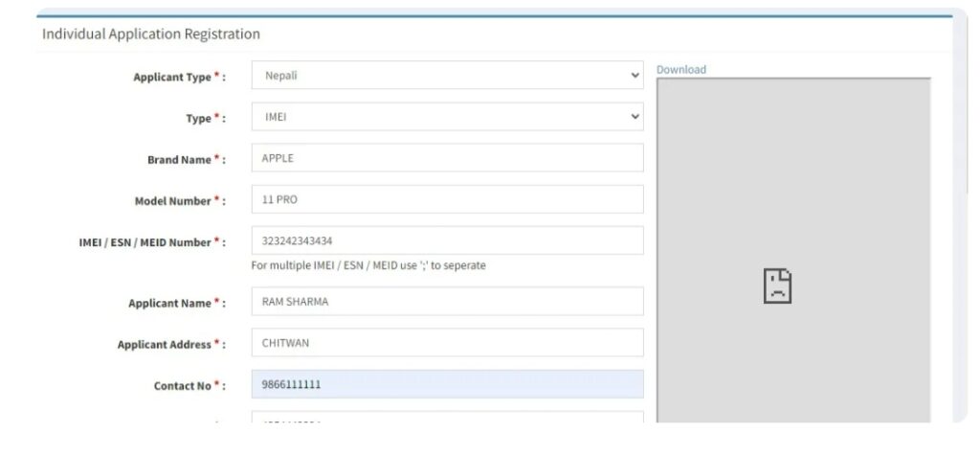Click the Model Number field with 11 PRO
980x456 pixels.
coord(447,199)
